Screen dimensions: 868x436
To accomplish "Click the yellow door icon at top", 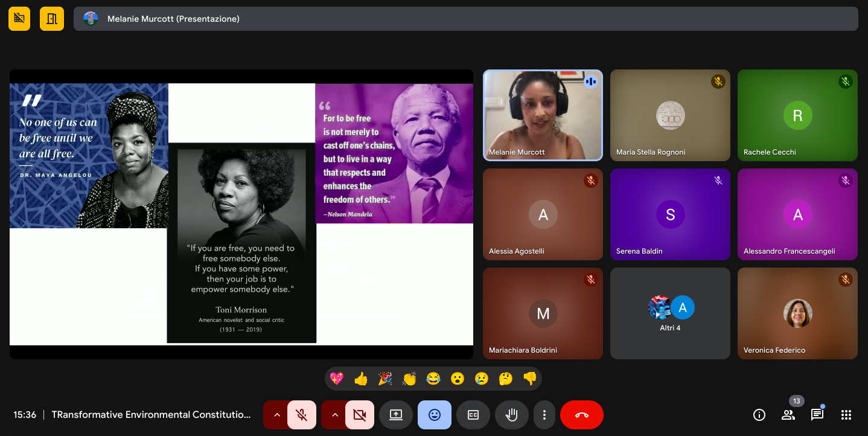I will pyautogui.click(x=52, y=19).
